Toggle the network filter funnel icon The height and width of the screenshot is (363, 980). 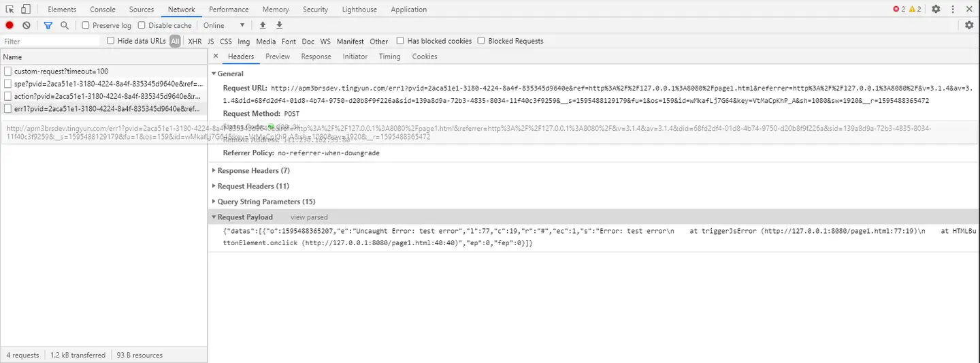pyautogui.click(x=48, y=25)
